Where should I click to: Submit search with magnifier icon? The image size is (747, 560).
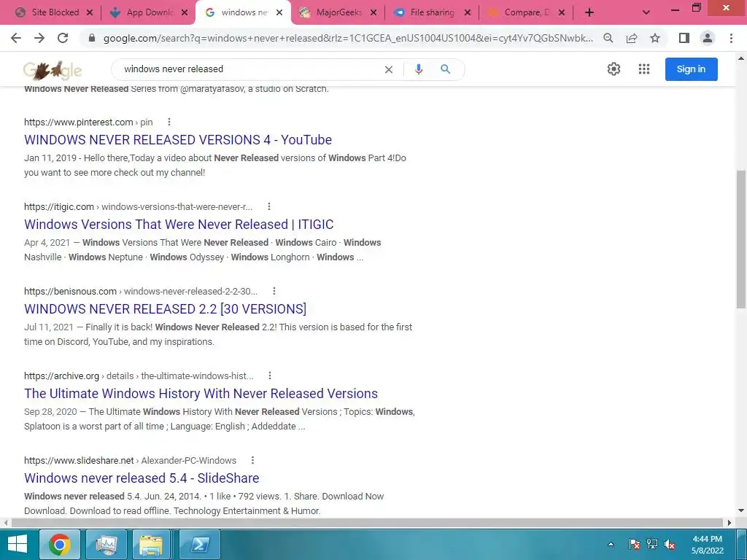pyautogui.click(x=446, y=69)
